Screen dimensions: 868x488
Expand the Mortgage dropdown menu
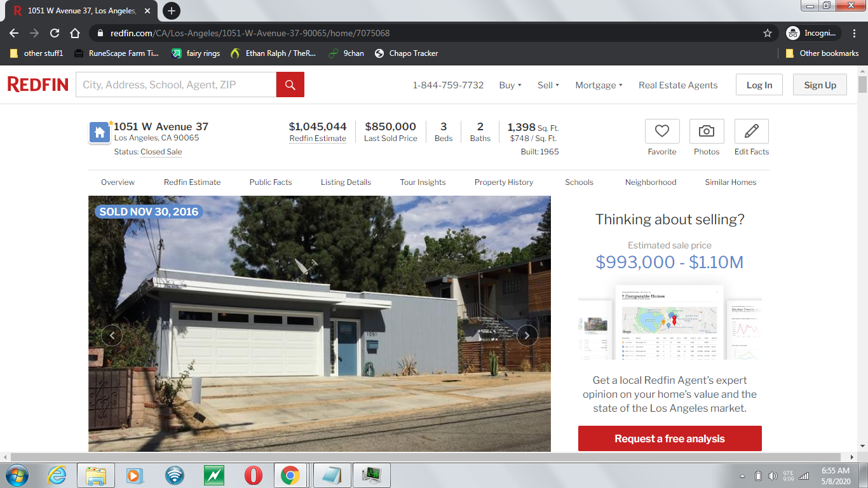point(599,85)
